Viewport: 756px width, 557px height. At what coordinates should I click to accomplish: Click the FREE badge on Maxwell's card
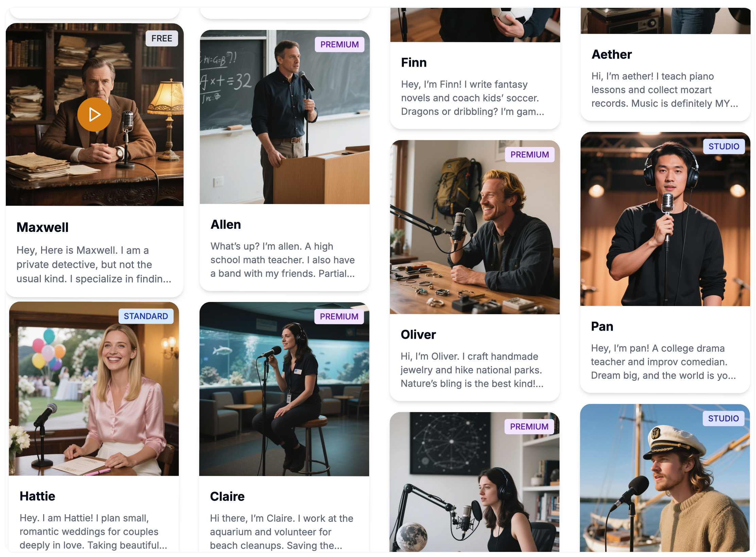(162, 38)
